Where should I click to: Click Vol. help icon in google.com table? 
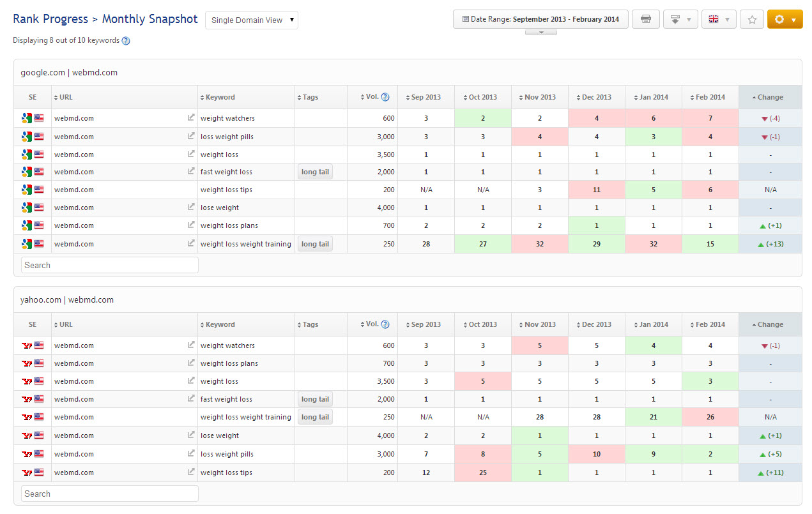[x=385, y=97]
